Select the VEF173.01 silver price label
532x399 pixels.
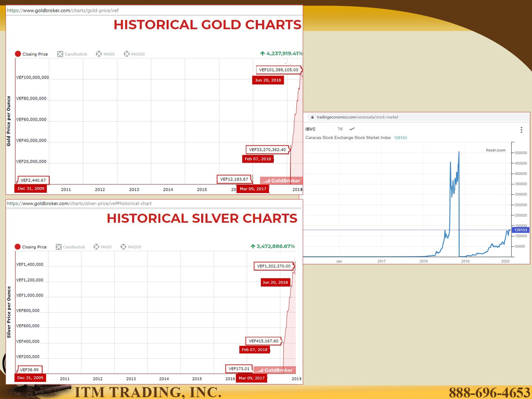click(x=239, y=369)
